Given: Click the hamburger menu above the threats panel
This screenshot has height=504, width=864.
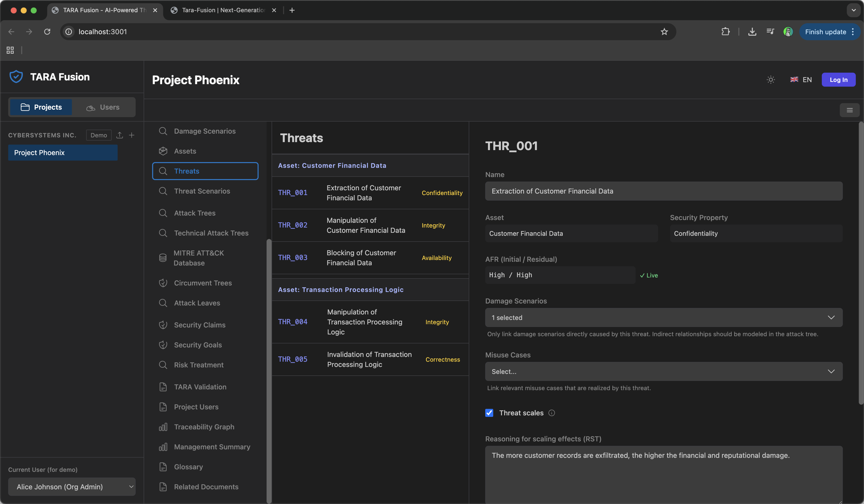Looking at the screenshot, I should (850, 110).
